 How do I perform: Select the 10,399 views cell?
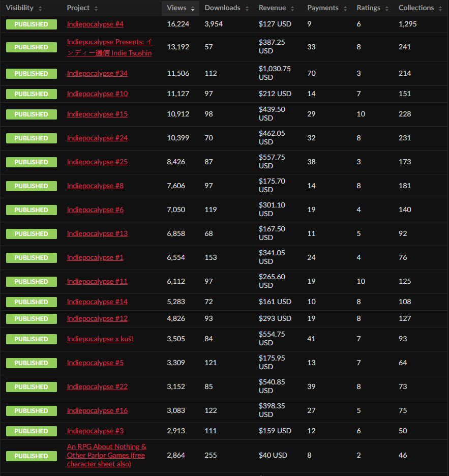point(178,138)
